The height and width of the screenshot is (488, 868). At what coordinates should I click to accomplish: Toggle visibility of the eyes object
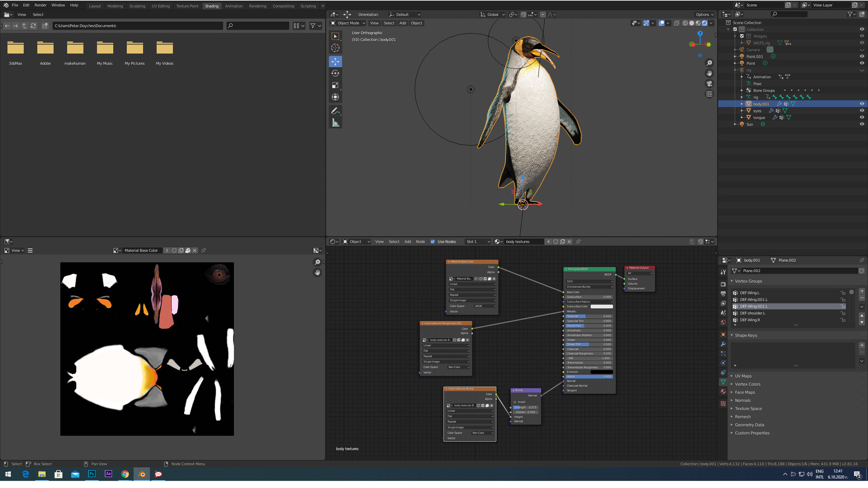click(862, 111)
